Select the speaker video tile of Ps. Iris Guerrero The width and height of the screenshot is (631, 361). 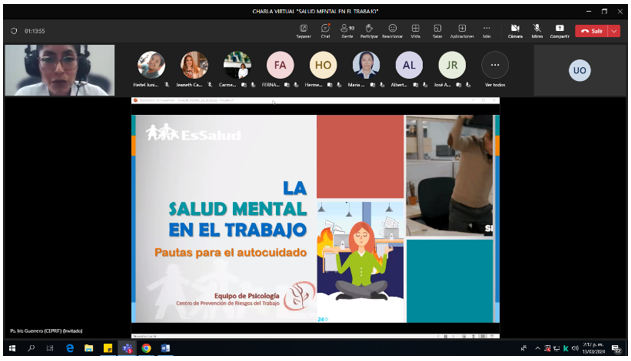pos(60,70)
